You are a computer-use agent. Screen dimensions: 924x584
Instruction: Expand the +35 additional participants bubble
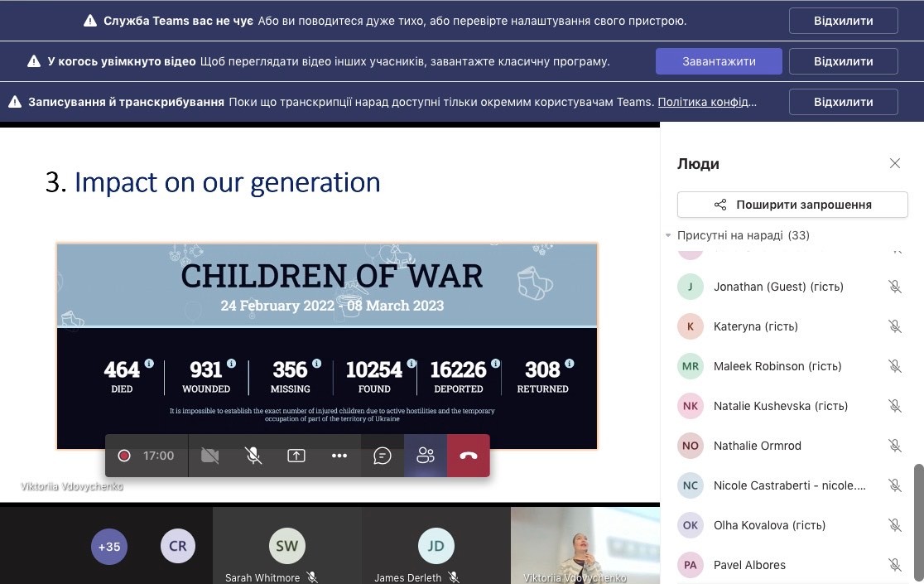tap(109, 547)
